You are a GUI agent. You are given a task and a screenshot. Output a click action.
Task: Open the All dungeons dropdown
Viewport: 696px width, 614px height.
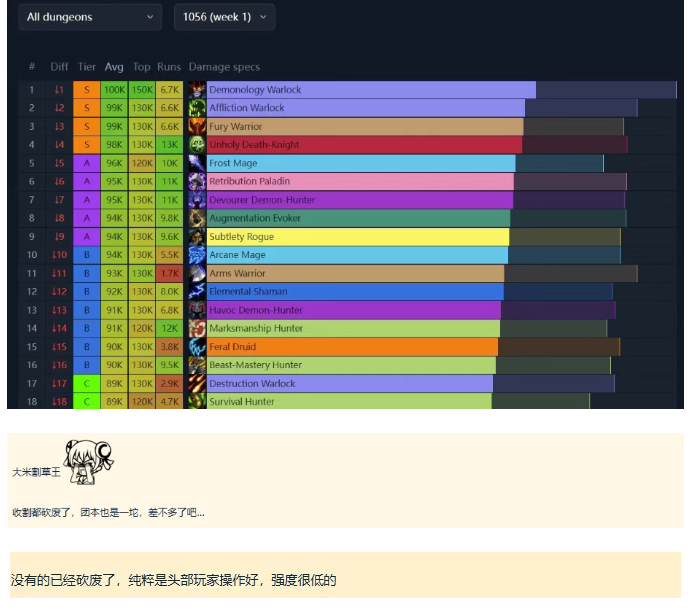click(x=90, y=17)
